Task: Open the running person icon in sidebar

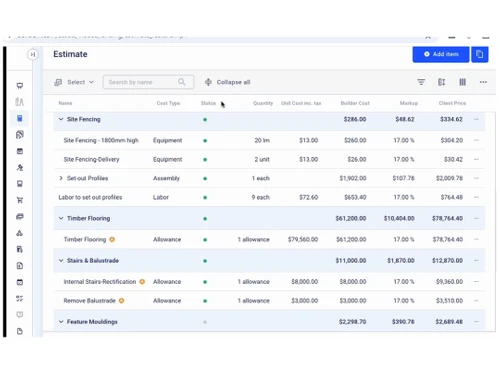Action: 20,167
